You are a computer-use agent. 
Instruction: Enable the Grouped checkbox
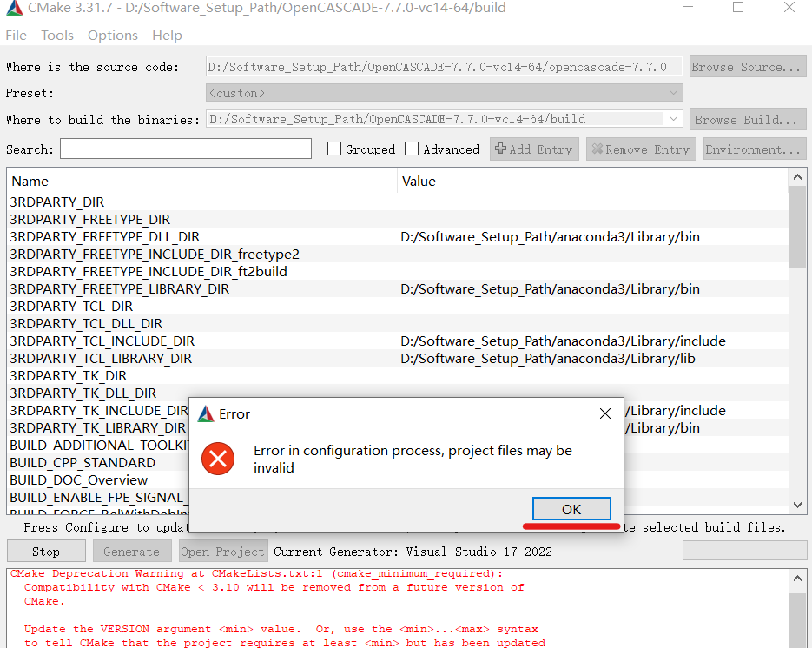(334, 149)
